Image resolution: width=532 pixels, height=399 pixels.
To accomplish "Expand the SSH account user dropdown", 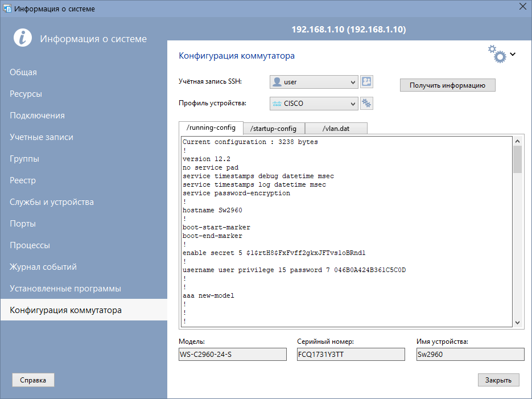I will (353, 82).
